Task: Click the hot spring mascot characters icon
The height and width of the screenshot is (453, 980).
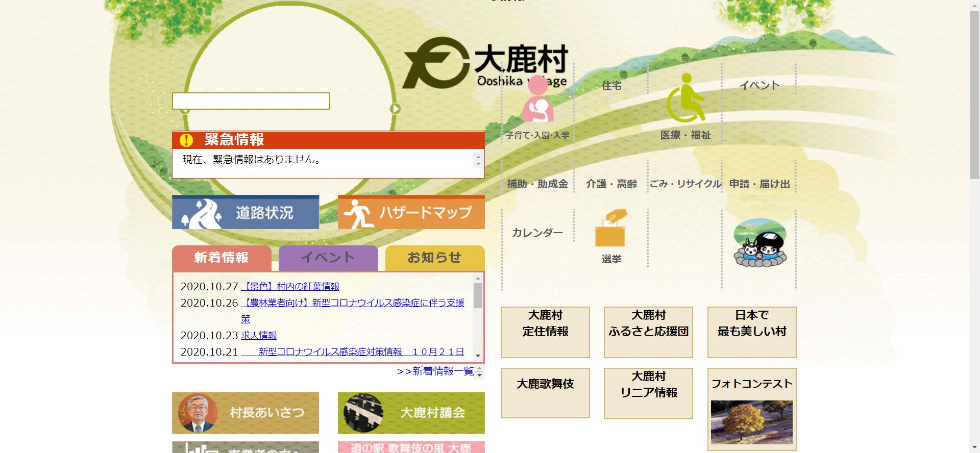Action: [759, 242]
